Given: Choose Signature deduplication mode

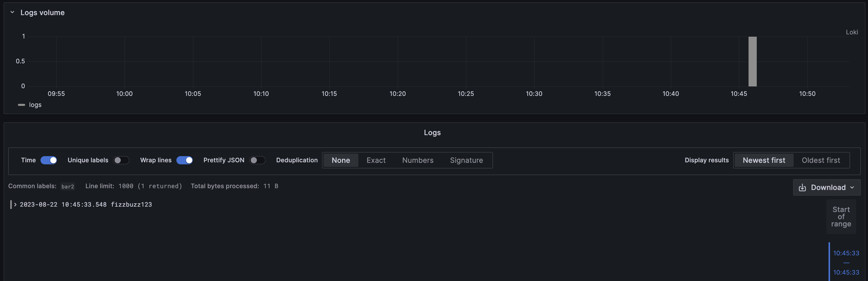Looking at the screenshot, I should point(466,160).
